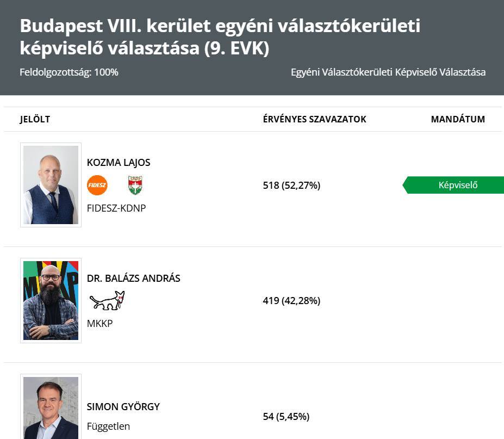Click the MKKP two-tailed dog logo
Viewport: 504px width, 439px height.
[x=107, y=300]
